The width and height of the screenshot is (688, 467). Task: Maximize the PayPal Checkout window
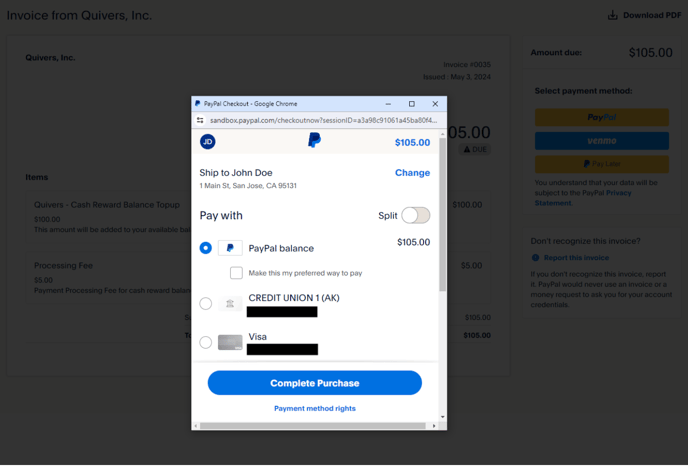pos(412,104)
